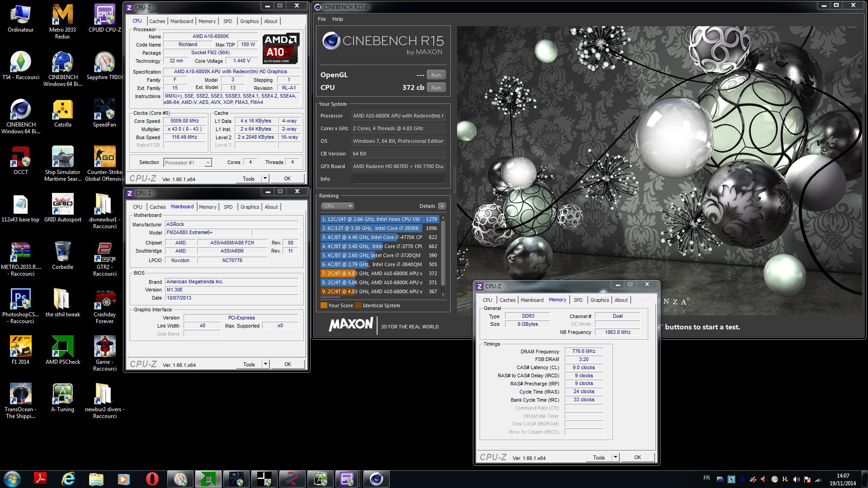
Task: Run the OpenGL benchmark
Action: pyautogui.click(x=436, y=75)
